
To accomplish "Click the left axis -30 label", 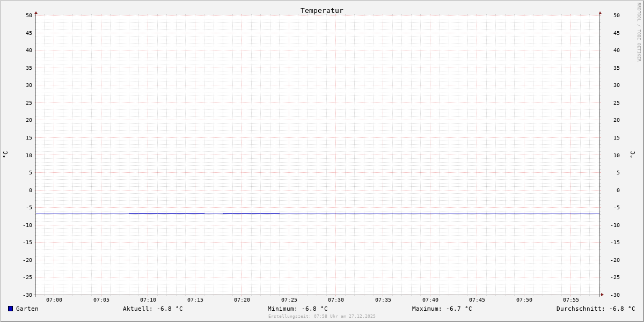I will [x=27, y=295].
